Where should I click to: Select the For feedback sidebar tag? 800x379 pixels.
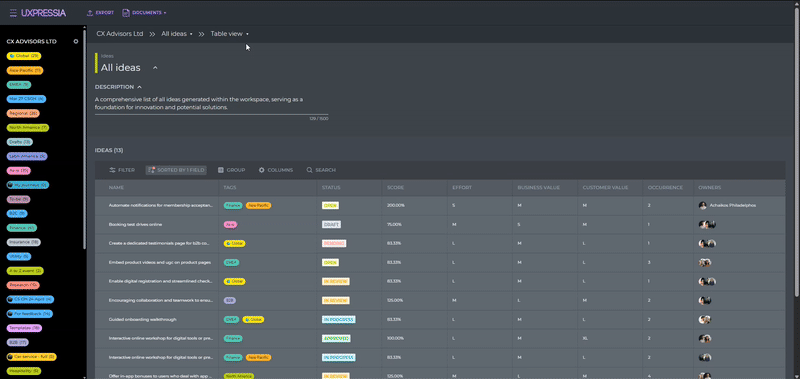tap(29, 314)
